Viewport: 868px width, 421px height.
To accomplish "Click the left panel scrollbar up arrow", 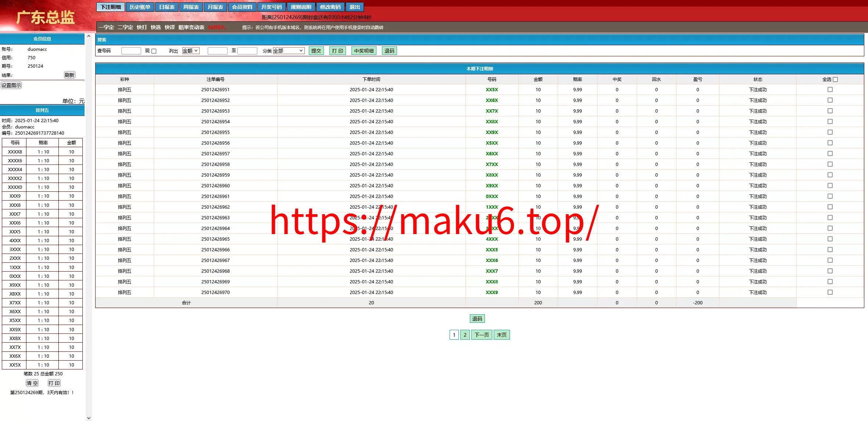I will click(x=89, y=36).
